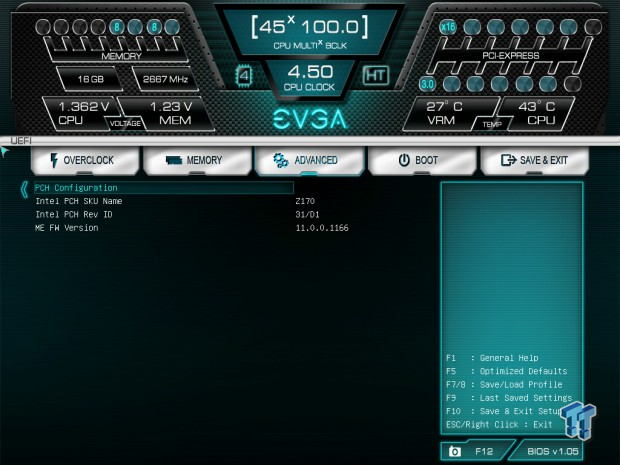Click the CPU core count chip icon

pyautogui.click(x=244, y=75)
